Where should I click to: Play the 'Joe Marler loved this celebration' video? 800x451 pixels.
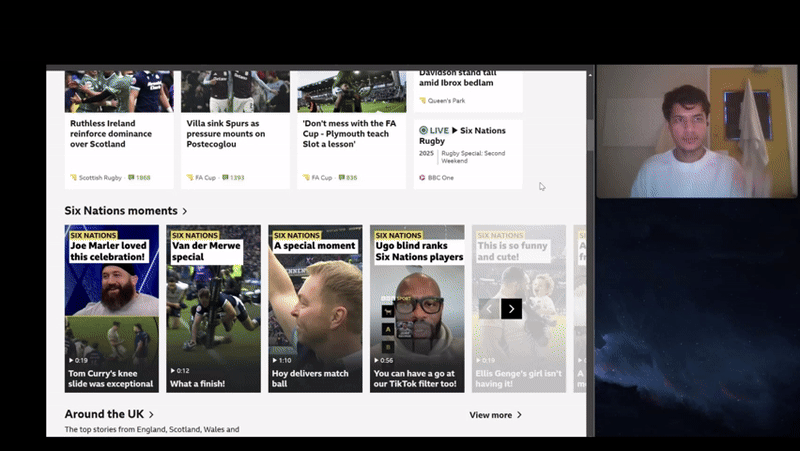[x=111, y=309]
